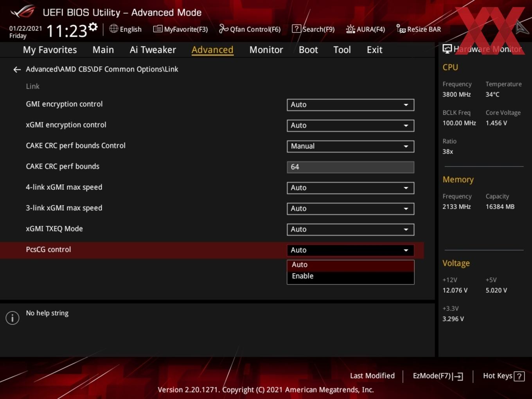The image size is (532, 399).
Task: Click the language globe icon
Action: (113, 29)
